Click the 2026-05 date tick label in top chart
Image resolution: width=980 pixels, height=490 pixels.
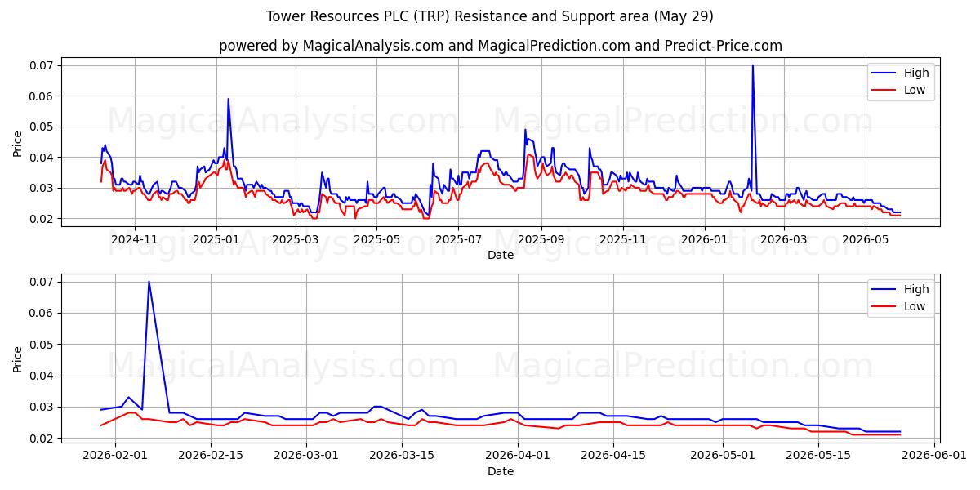(x=866, y=239)
